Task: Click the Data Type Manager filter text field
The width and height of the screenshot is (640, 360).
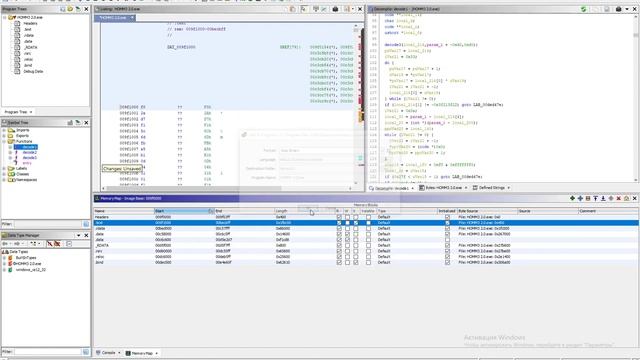Action: (48, 351)
